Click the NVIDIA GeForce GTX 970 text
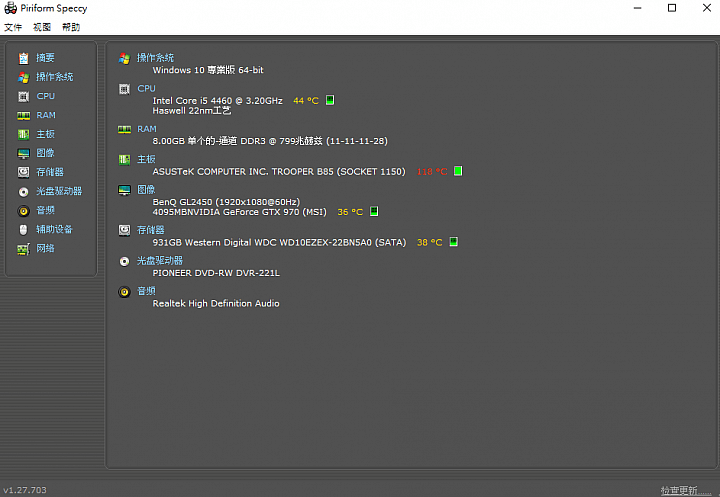This screenshot has height=497, width=720. [x=240, y=212]
